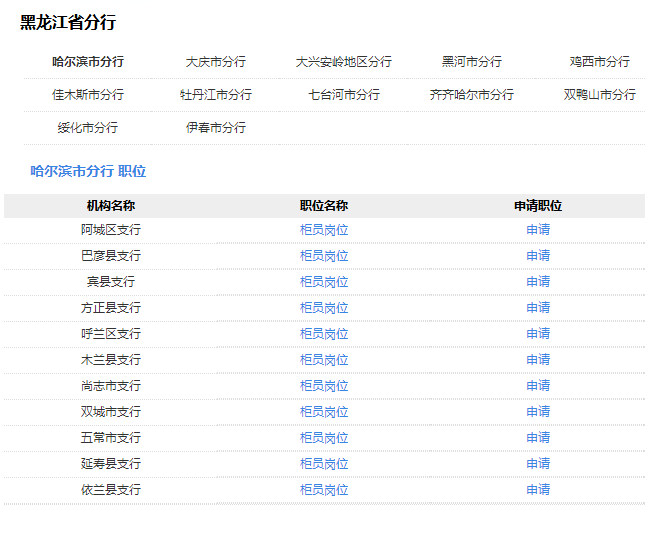The height and width of the screenshot is (544, 657).
Task: Apply via 申请 for 方正县支行
Action: click(x=538, y=308)
